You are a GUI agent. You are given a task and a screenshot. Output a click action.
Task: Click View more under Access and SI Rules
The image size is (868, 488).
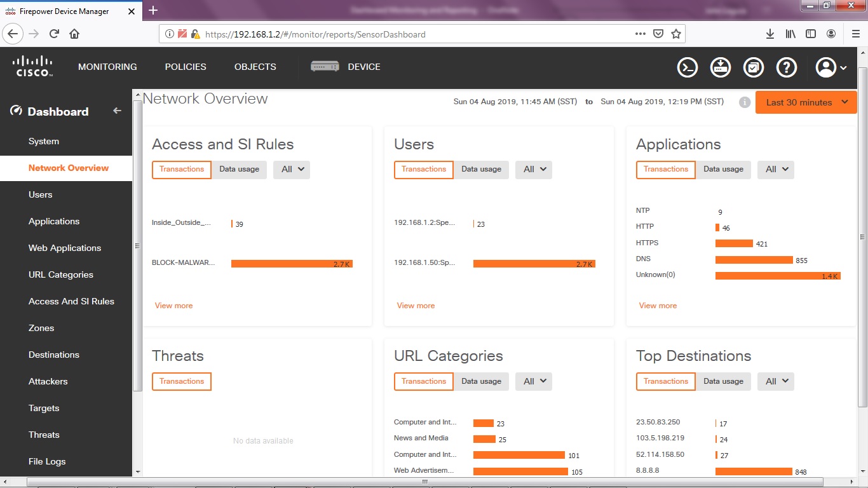point(173,305)
